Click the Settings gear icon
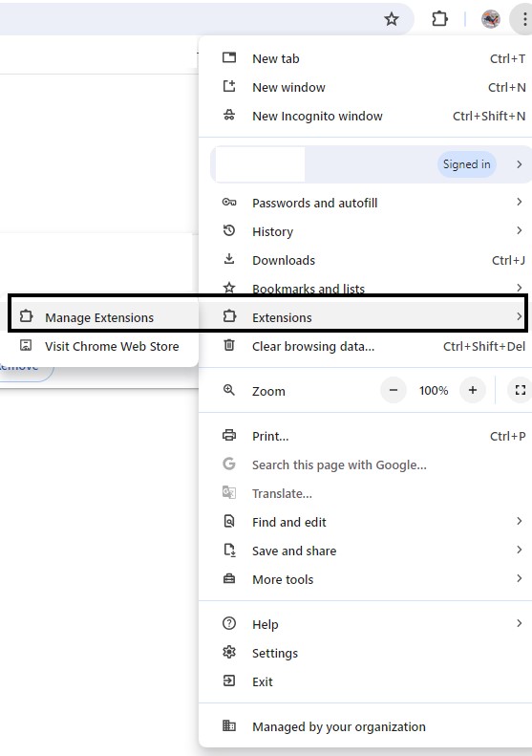Viewport: 532px width, 756px height. (x=229, y=653)
